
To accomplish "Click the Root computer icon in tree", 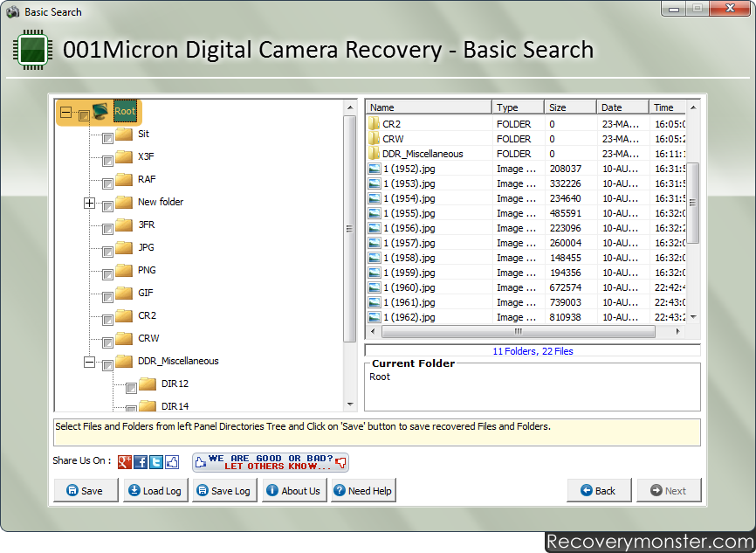I will click(100, 112).
